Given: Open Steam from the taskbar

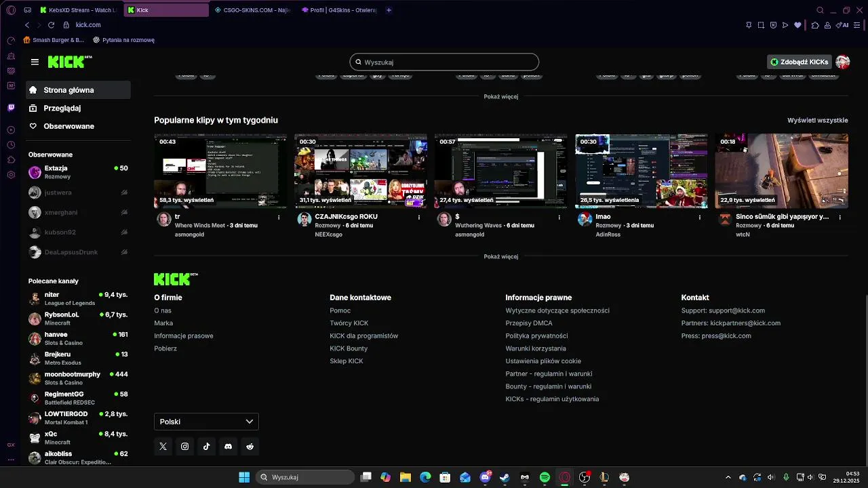Looking at the screenshot, I should click(505, 477).
